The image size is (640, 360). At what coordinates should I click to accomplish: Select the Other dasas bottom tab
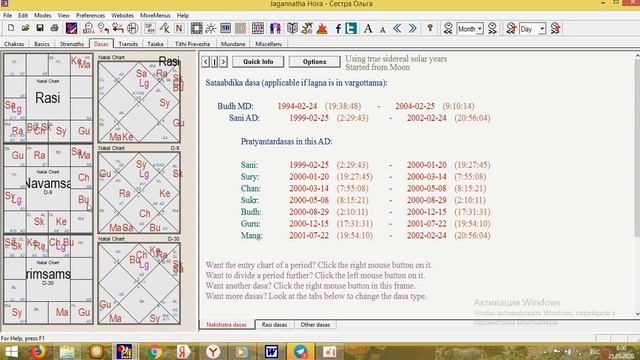pyautogui.click(x=315, y=324)
